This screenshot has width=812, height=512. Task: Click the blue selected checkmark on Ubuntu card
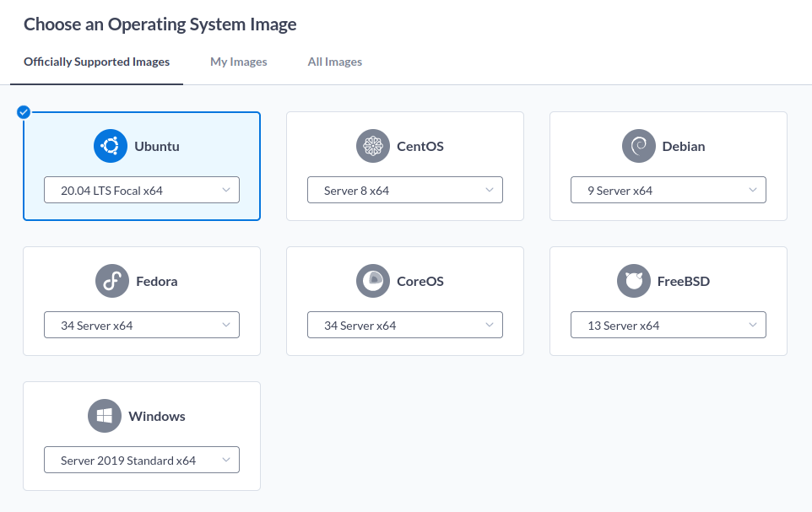click(x=24, y=112)
